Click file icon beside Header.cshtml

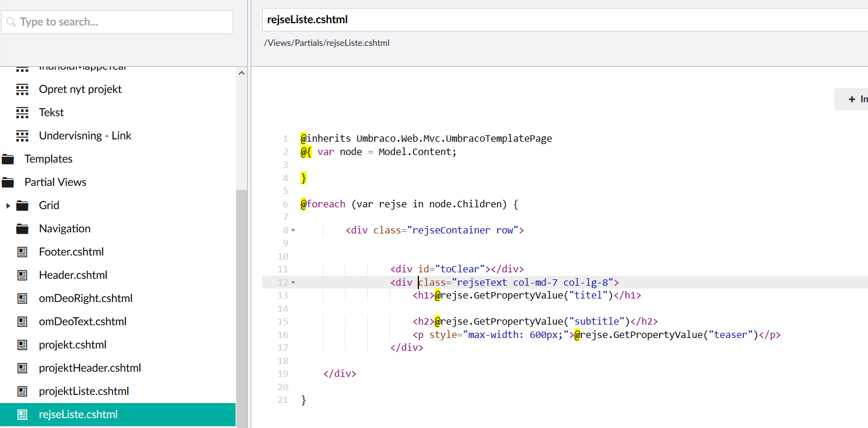click(x=22, y=275)
